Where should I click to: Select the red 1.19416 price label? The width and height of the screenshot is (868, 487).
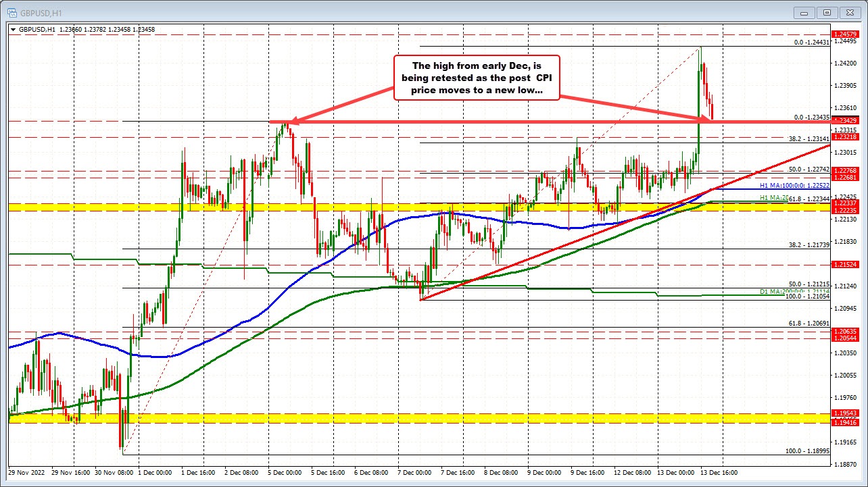[x=846, y=422]
